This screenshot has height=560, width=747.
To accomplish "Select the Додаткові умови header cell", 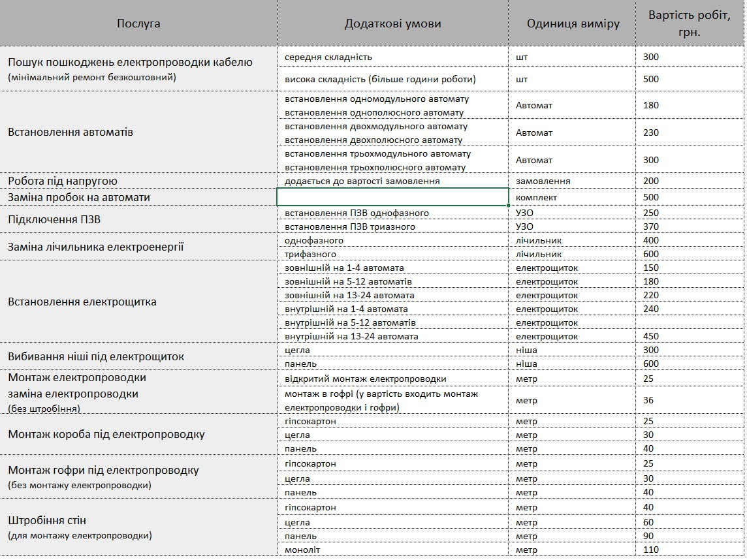I will [392, 23].
